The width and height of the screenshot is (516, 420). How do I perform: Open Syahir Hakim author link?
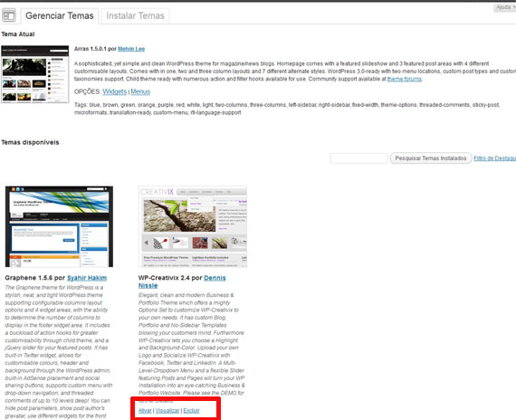[87, 278]
